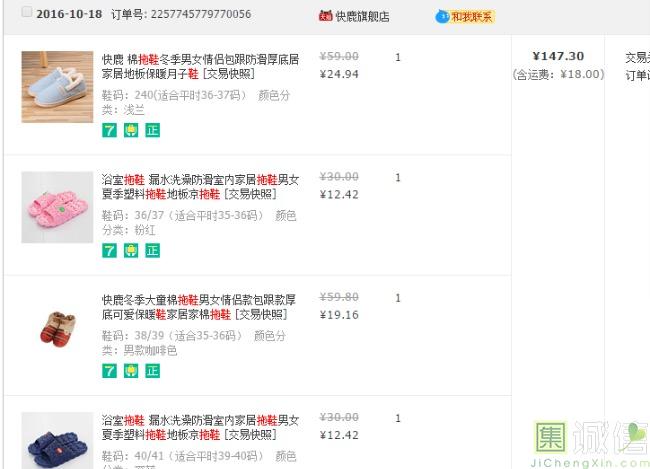Image resolution: width=650 pixels, height=469 pixels.
Task: Click the Tmall cat icon beside 快鹿旗舰店
Action: click(x=325, y=16)
